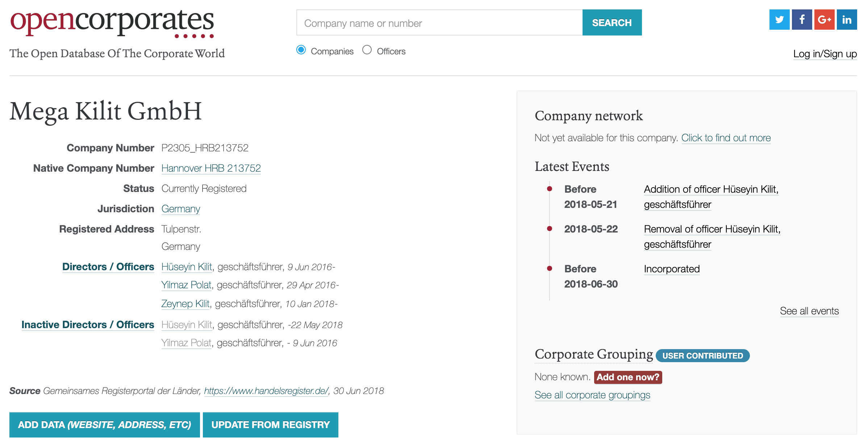Click the Mega Kilit GmbH heading
868x444 pixels.
point(105,111)
